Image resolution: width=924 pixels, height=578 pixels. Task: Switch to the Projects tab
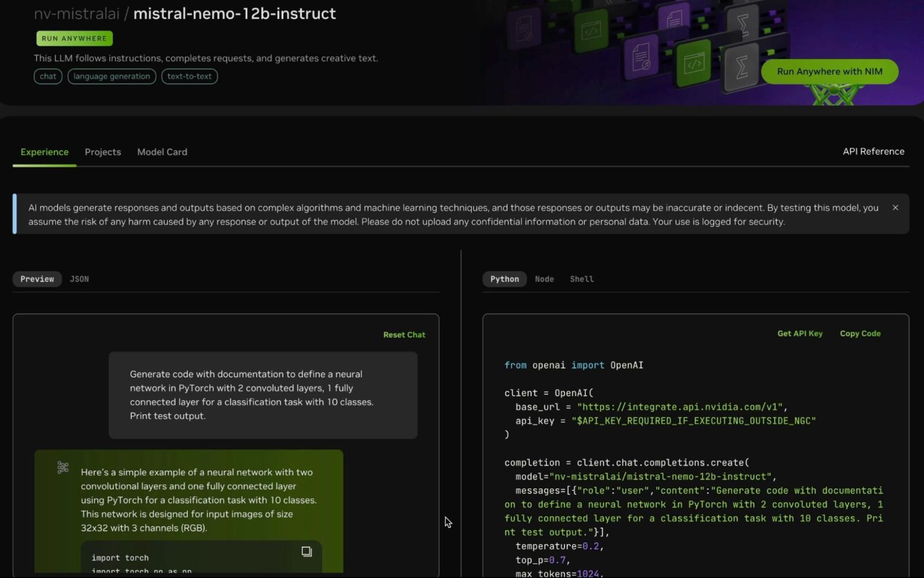103,152
